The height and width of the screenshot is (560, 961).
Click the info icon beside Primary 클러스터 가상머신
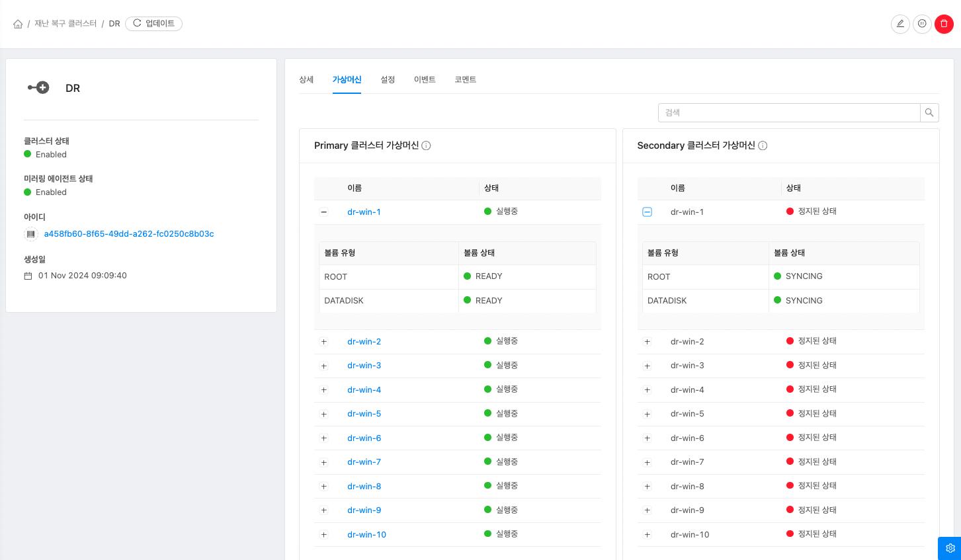click(x=427, y=145)
